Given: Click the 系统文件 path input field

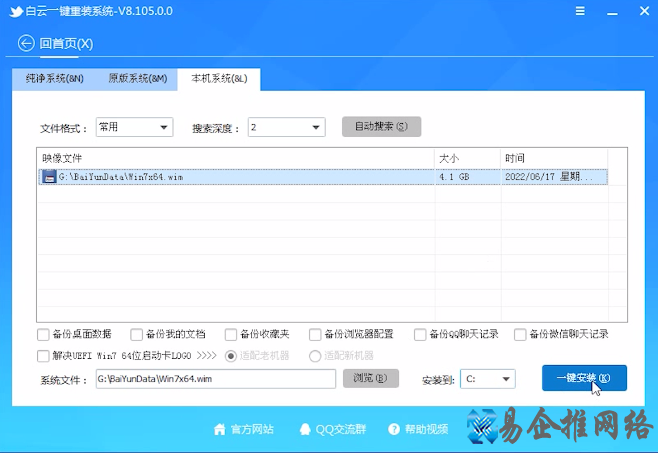Looking at the screenshot, I should click(216, 379).
